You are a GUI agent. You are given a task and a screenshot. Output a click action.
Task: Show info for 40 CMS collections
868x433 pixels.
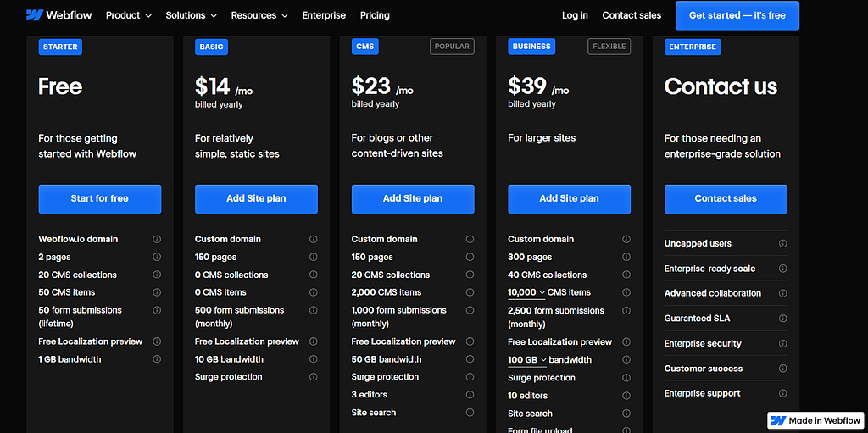click(626, 275)
